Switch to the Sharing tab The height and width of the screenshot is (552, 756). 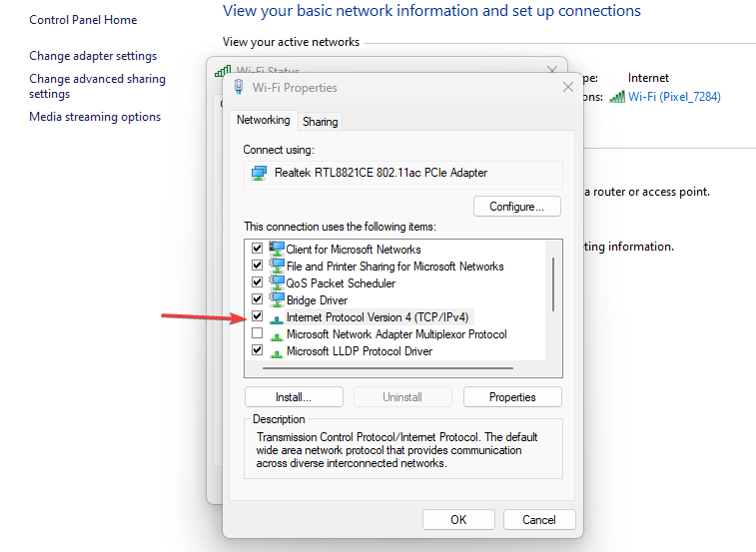pyautogui.click(x=321, y=122)
